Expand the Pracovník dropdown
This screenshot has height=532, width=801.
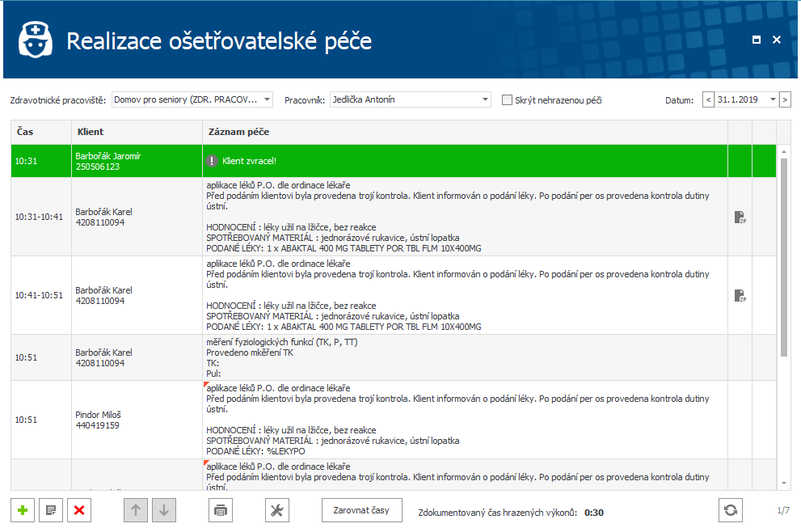pyautogui.click(x=485, y=99)
